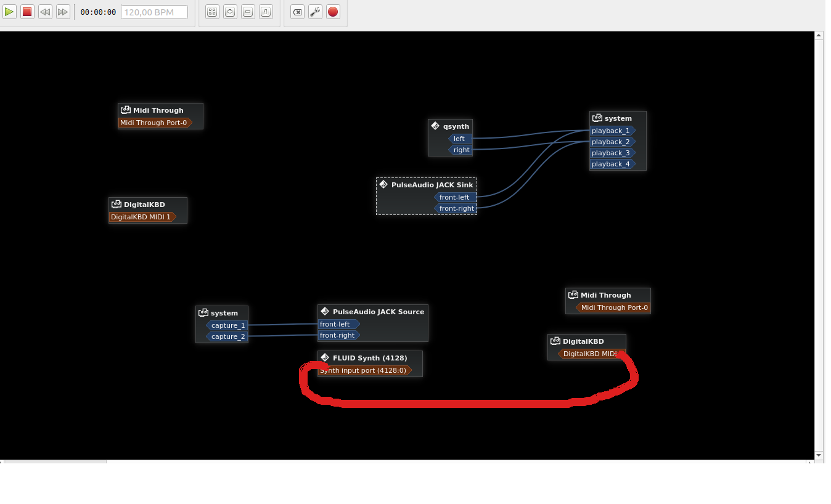831x504 pixels.
Task: Zoom in on the patchbay canvas
Action: coord(231,12)
